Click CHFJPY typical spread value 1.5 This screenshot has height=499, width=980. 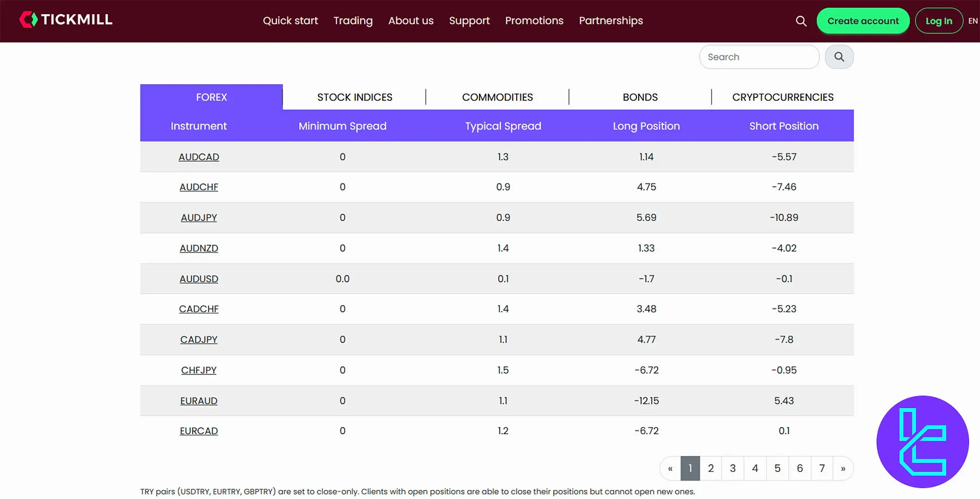[503, 370]
